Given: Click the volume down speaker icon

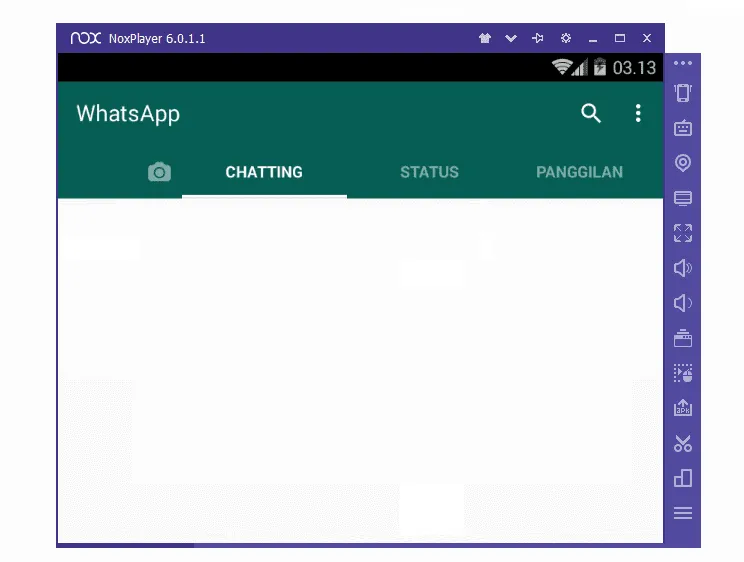Looking at the screenshot, I should 683,303.
